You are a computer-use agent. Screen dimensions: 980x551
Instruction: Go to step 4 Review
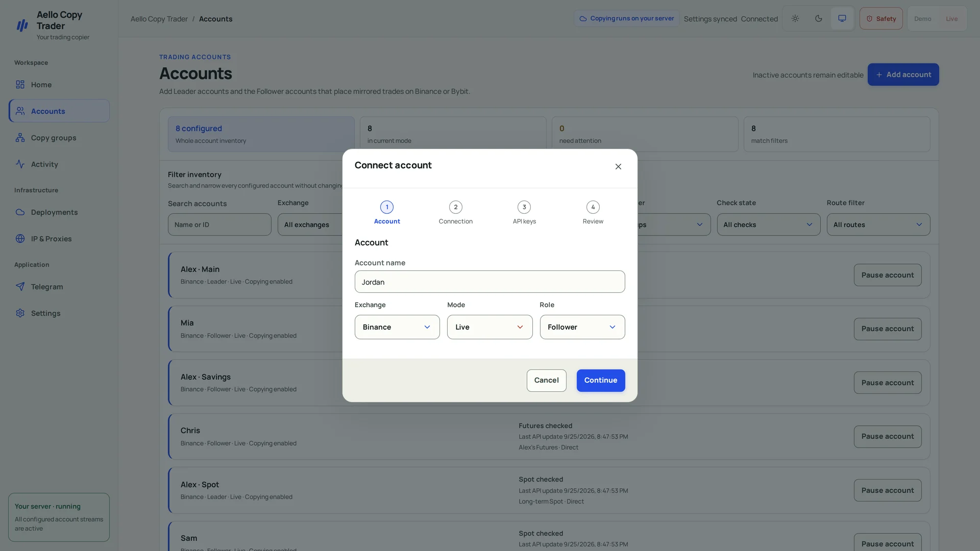[593, 213]
